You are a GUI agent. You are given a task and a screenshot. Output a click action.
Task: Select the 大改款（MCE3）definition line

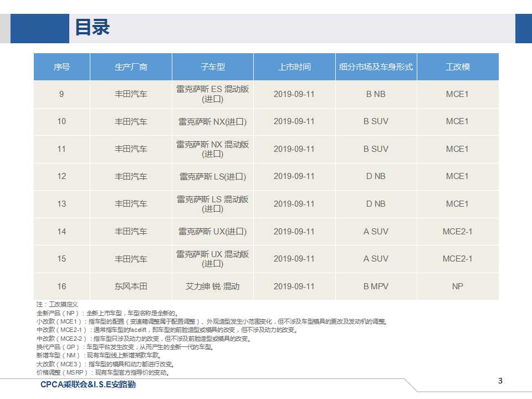pos(106,364)
